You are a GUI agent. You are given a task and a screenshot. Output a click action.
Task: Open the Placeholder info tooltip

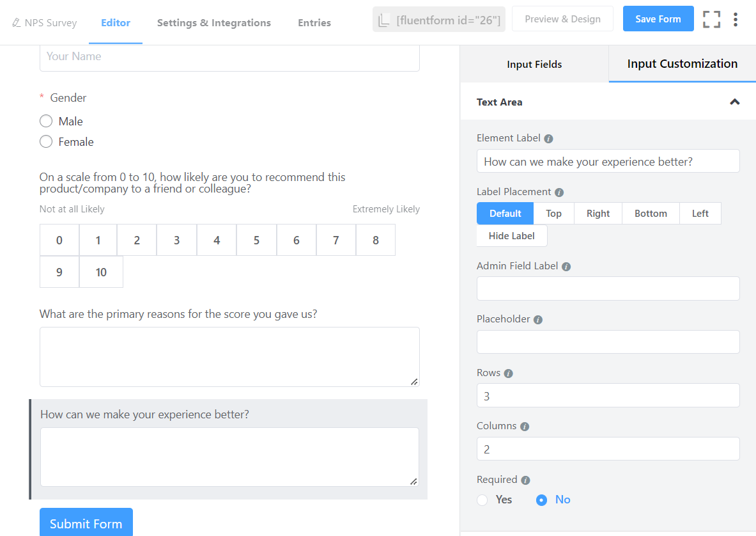[540, 319]
